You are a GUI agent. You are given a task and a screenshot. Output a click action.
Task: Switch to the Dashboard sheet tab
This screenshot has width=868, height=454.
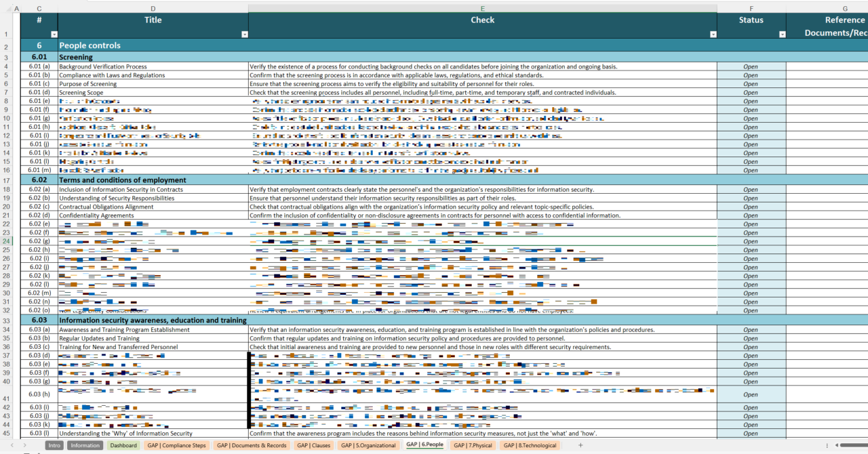(122, 445)
